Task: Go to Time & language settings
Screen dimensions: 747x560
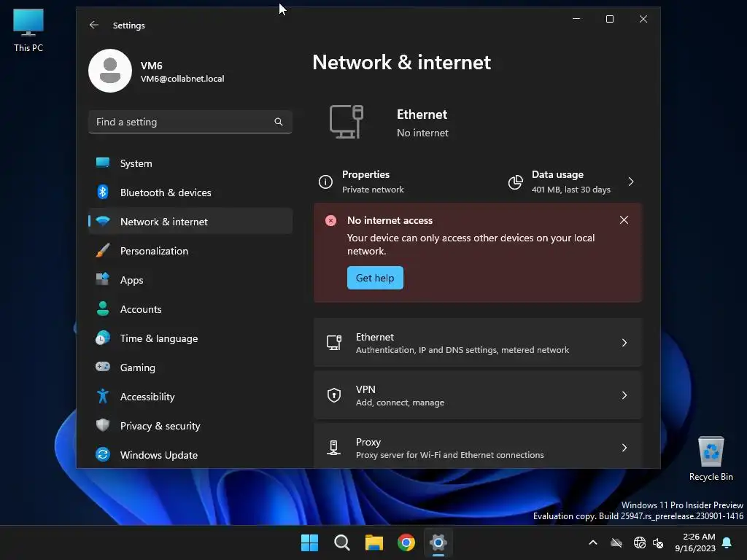Action: coord(190,338)
